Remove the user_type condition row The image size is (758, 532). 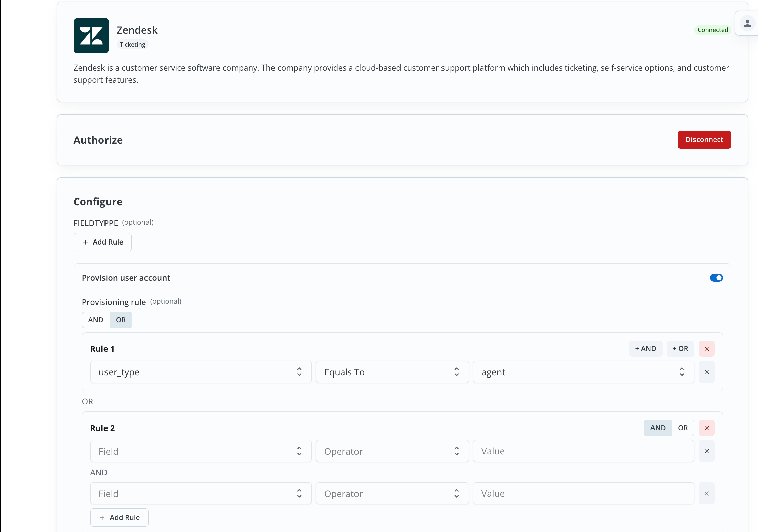[707, 372]
